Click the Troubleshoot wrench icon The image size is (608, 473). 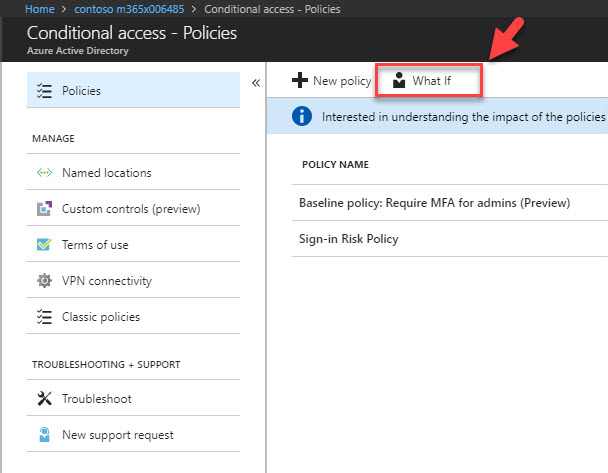(x=44, y=398)
